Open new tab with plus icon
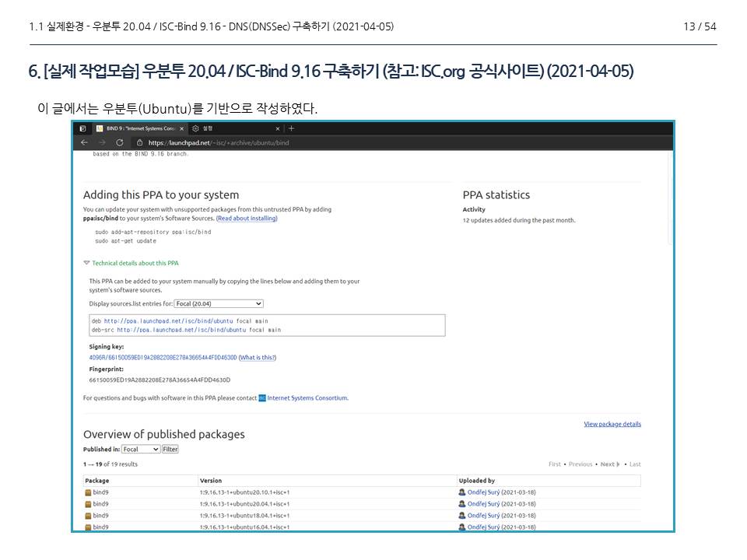The image size is (747, 560). tap(291, 128)
